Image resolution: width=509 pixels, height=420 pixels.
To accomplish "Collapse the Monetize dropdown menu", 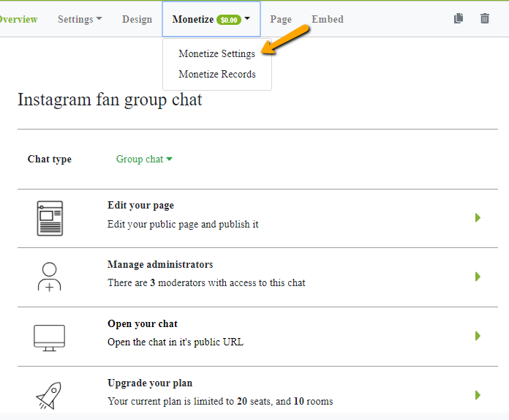I will pos(211,20).
